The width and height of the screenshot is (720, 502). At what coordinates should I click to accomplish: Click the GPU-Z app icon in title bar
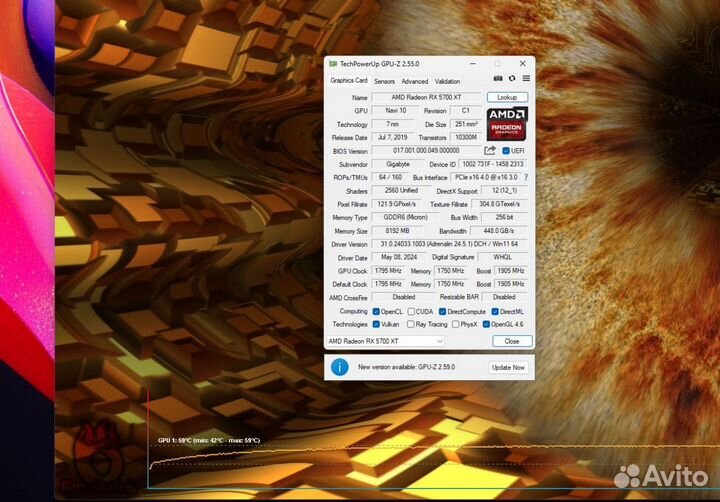(x=333, y=63)
